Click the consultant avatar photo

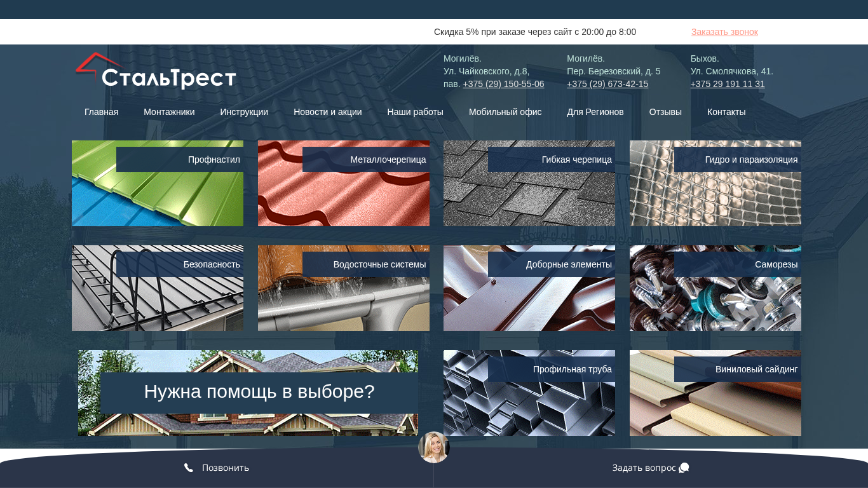pos(434,447)
